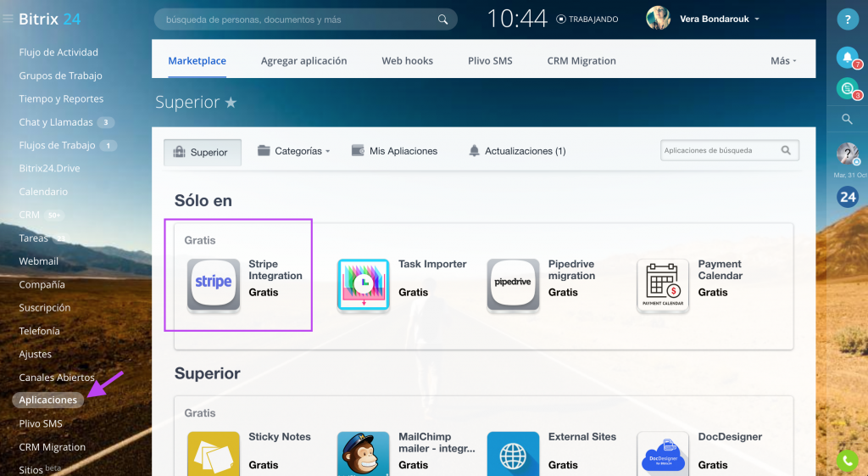Focus the global search field
Viewport: 868px width, 476px height.
tap(305, 20)
